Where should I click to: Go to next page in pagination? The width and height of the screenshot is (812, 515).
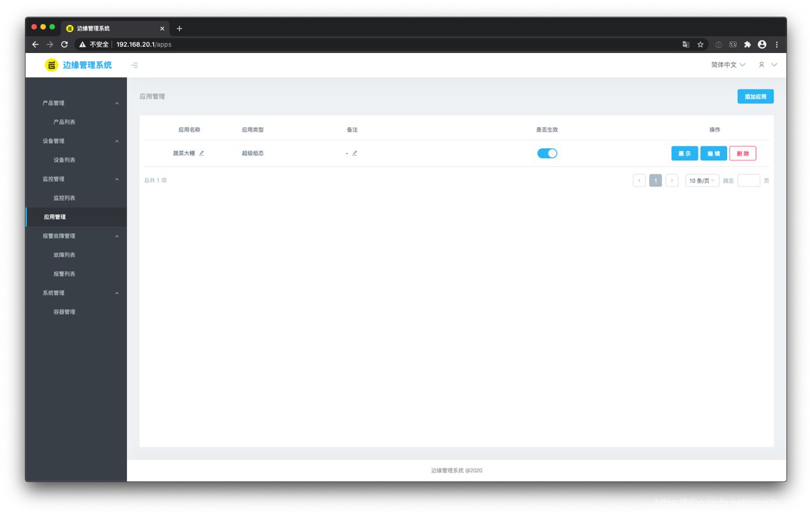coord(672,181)
